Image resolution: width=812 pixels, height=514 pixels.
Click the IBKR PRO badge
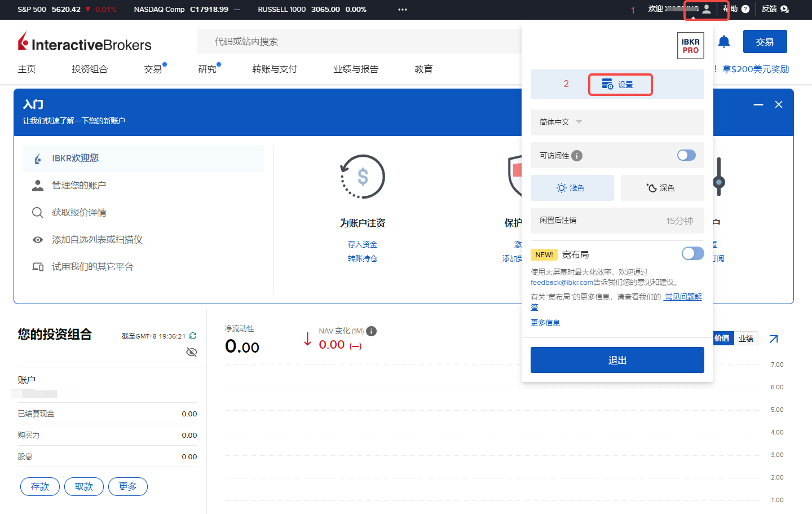click(691, 46)
